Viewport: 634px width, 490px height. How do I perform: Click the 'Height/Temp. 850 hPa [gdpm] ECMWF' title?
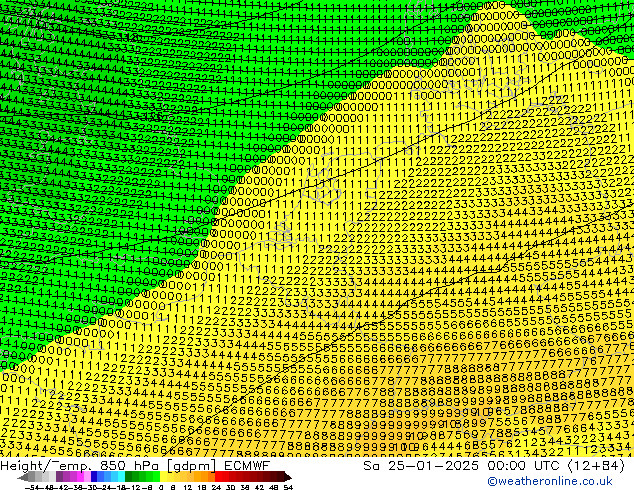click(135, 465)
